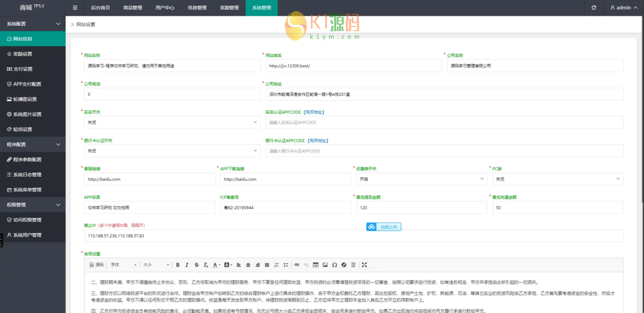
Task: Focus the 禁止IP input field
Action: click(354, 236)
